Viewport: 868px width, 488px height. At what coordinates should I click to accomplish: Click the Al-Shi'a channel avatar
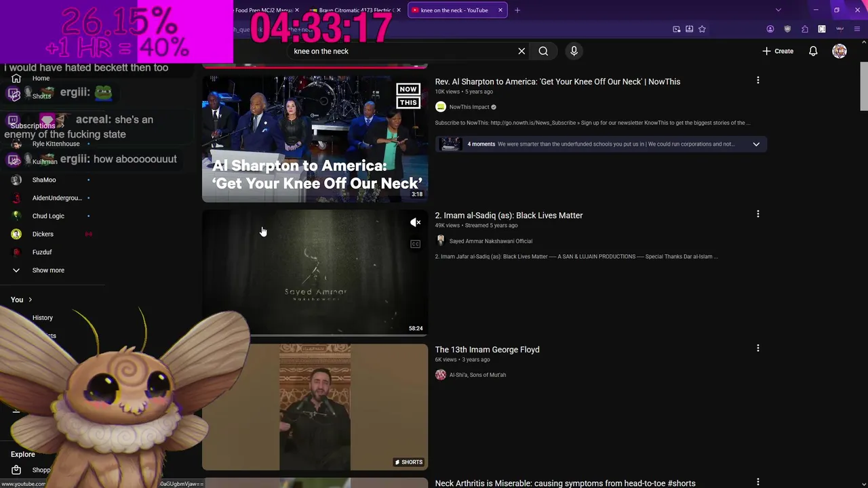tap(441, 375)
